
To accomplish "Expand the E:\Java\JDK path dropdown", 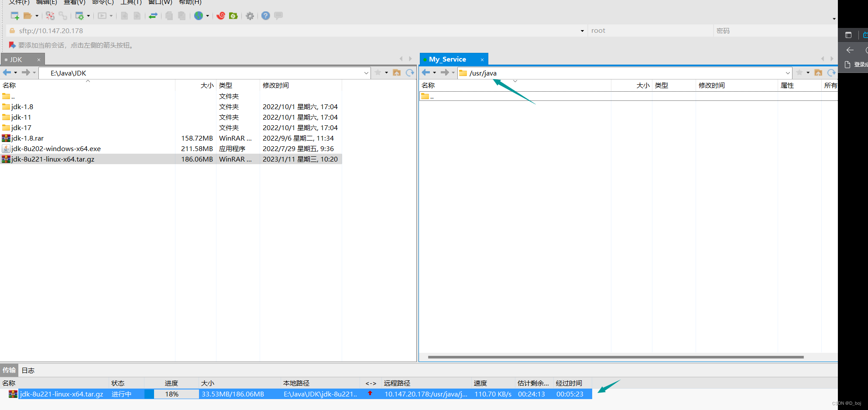I will point(366,73).
